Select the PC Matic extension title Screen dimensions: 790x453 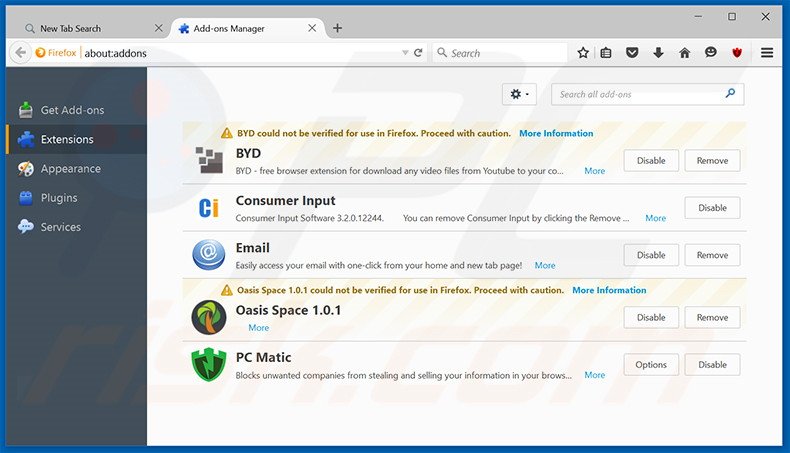click(263, 357)
